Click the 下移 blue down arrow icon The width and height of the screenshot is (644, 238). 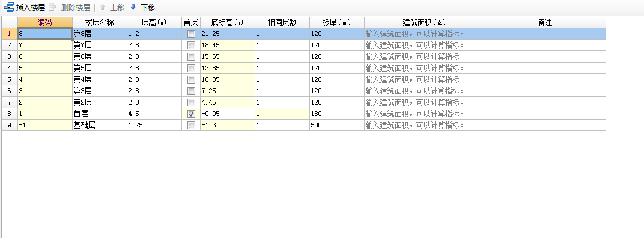(133, 7)
